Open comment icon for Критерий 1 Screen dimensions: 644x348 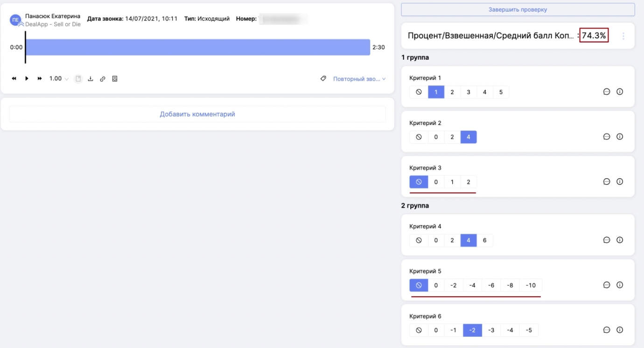[x=607, y=92]
